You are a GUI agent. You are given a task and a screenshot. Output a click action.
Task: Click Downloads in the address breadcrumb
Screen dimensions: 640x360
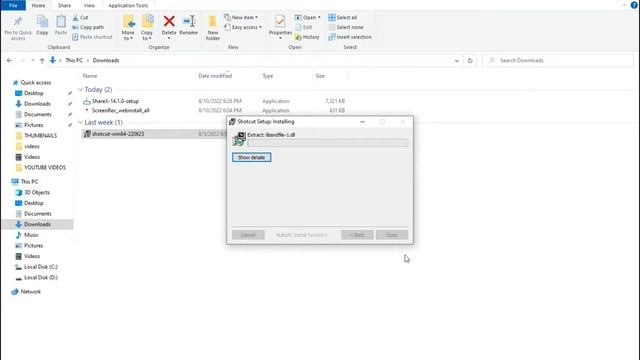click(106, 60)
